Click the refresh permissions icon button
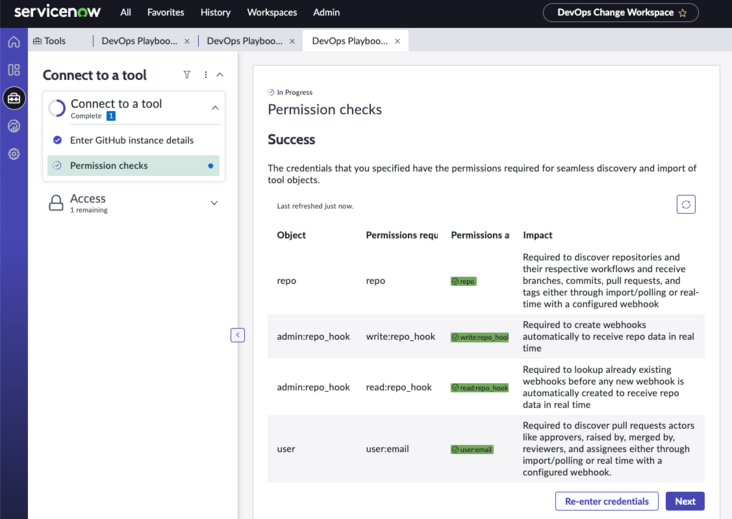Image resolution: width=732 pixels, height=519 pixels. (x=686, y=204)
